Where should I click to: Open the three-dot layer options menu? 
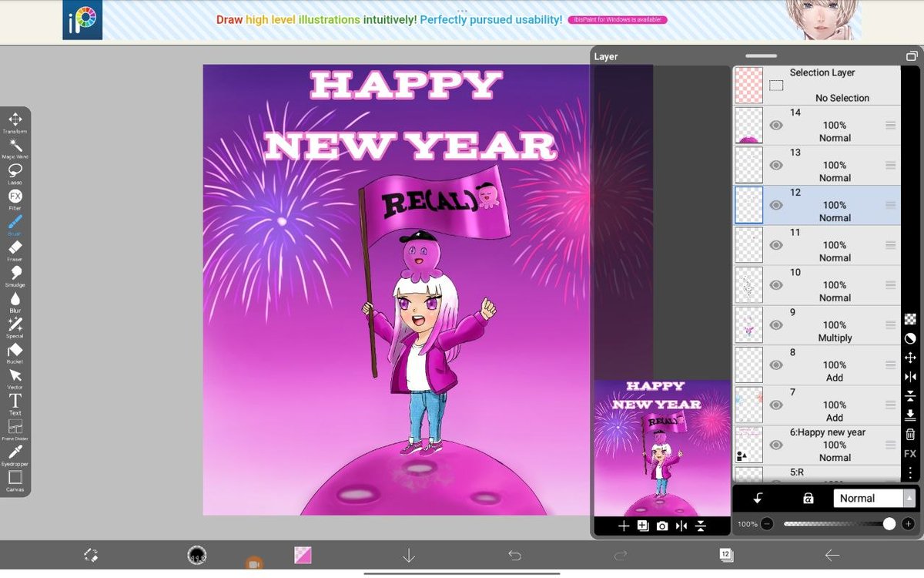click(x=910, y=472)
